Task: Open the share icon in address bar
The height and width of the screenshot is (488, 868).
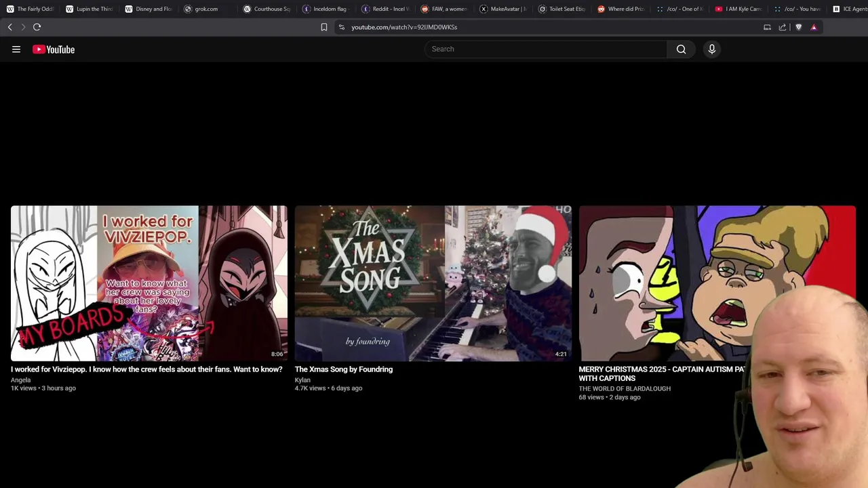Action: (x=783, y=27)
